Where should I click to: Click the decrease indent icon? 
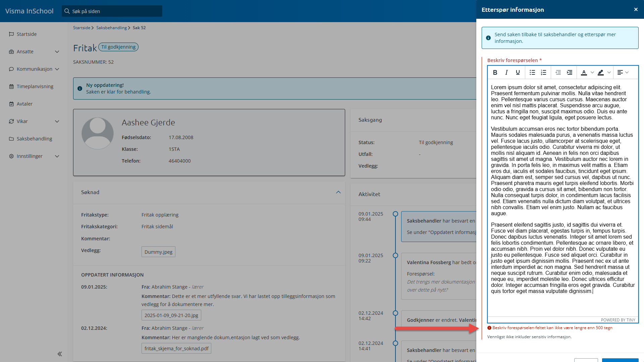(558, 72)
